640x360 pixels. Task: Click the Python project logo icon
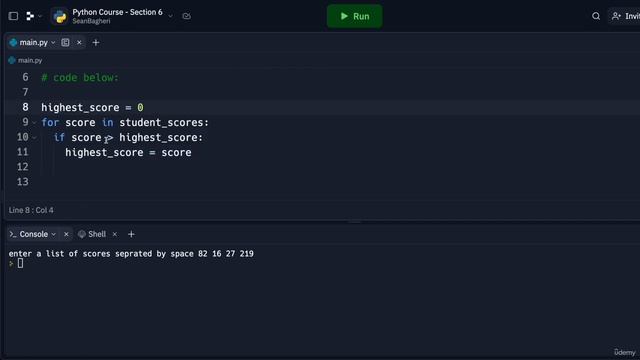click(x=60, y=16)
